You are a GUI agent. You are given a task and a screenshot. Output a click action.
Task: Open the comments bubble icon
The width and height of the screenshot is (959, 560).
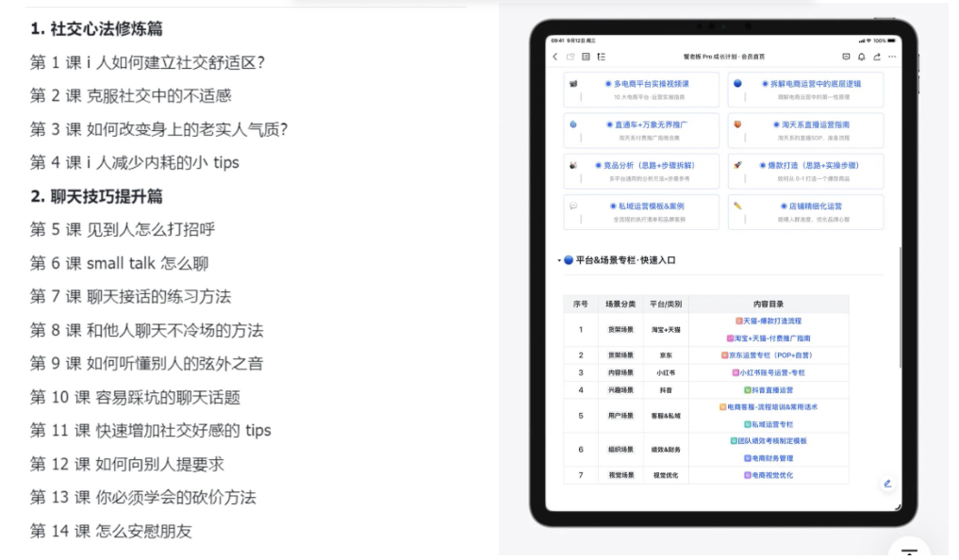[x=845, y=57]
